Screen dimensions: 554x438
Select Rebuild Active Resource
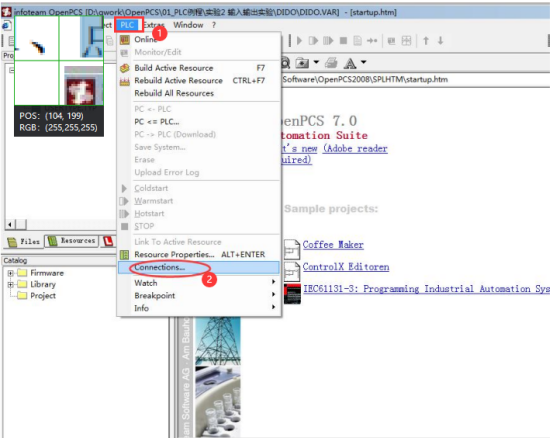[199, 81]
